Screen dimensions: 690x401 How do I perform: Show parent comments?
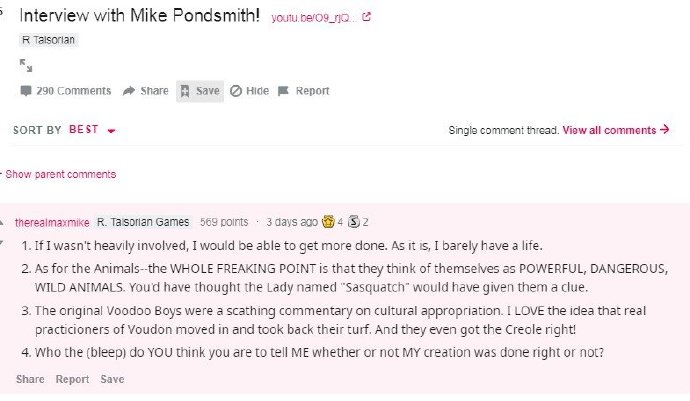click(x=60, y=174)
